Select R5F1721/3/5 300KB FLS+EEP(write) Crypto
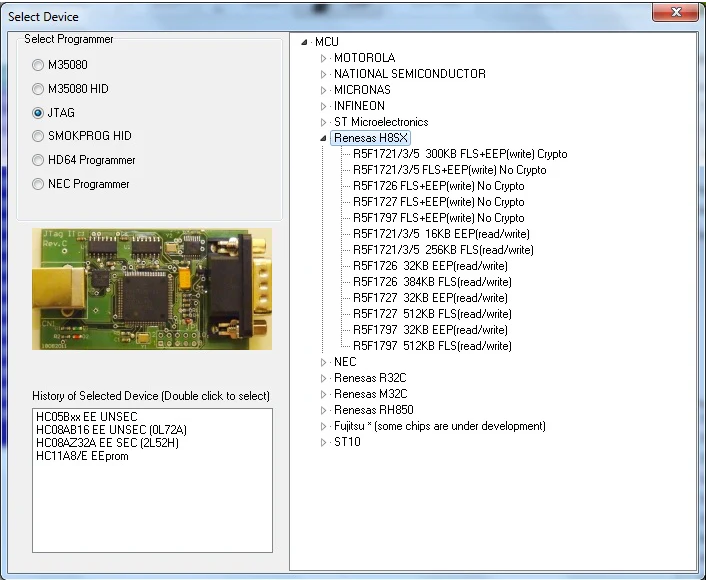This screenshot has width=706, height=580. point(460,154)
